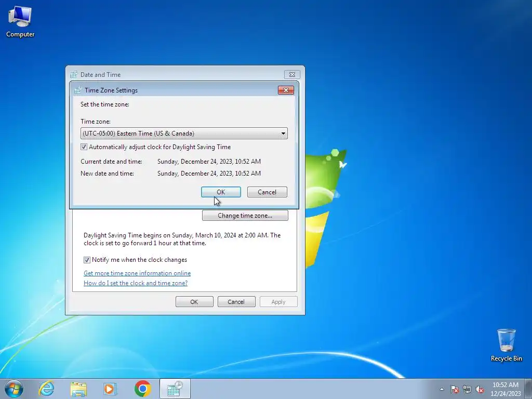Launch Google Chrome from taskbar

[143, 389]
